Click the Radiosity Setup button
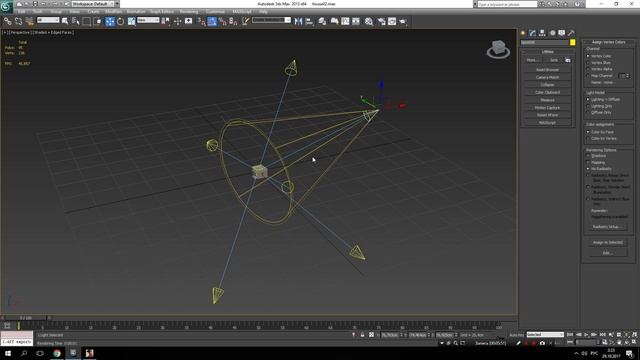 608,227
